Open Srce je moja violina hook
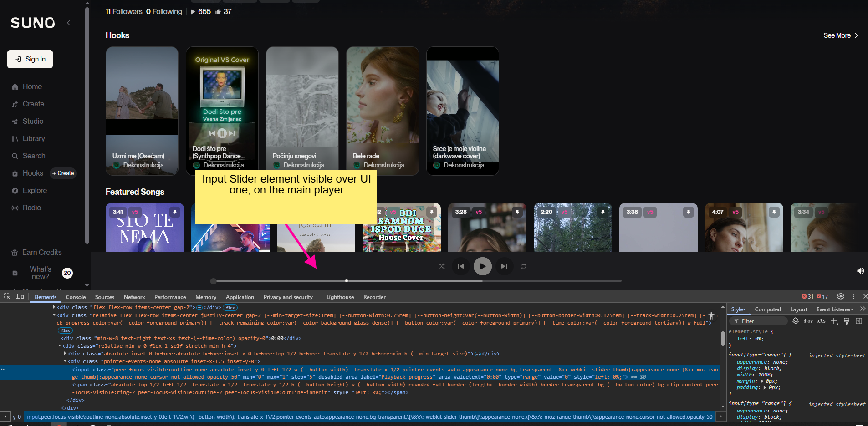Viewport: 868px width, 426px height. [463, 111]
